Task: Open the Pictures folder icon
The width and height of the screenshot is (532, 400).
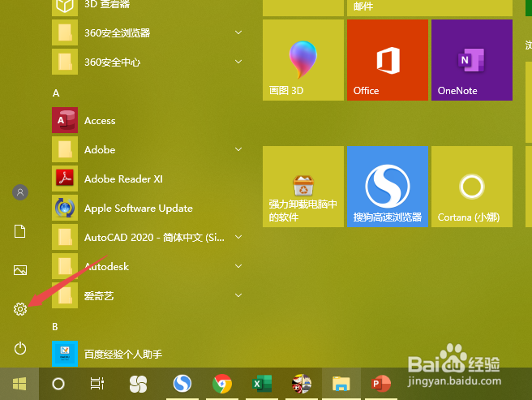Action: click(x=20, y=270)
